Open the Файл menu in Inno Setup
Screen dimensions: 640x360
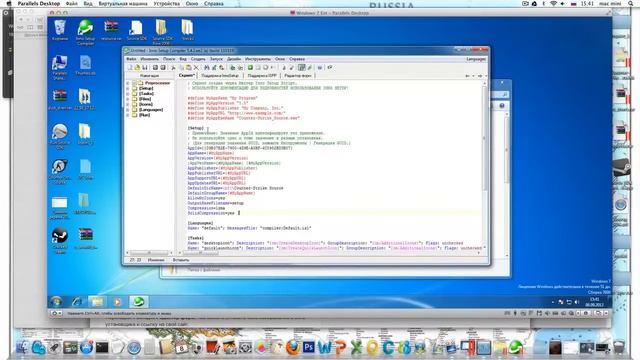(x=131, y=59)
